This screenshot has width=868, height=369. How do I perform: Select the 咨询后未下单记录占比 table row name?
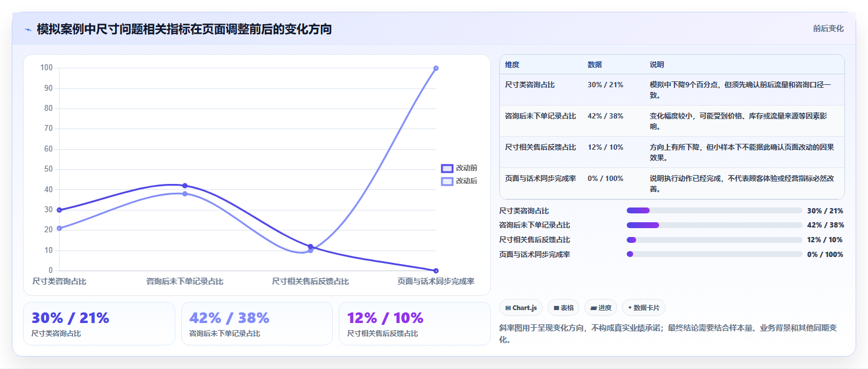coord(541,116)
